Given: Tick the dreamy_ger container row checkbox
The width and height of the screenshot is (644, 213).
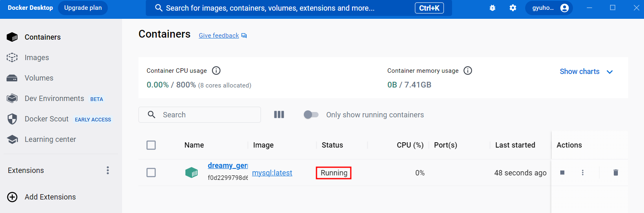Looking at the screenshot, I should click(x=151, y=173).
